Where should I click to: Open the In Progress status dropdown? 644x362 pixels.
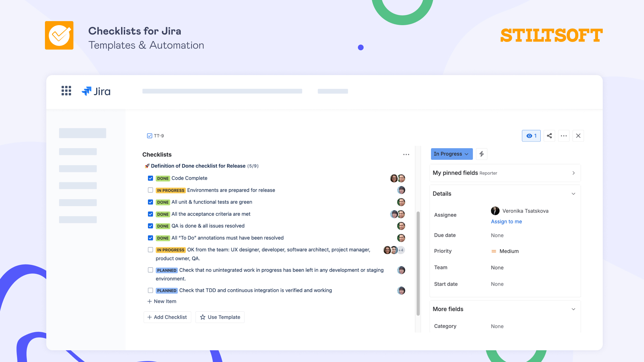pos(451,154)
